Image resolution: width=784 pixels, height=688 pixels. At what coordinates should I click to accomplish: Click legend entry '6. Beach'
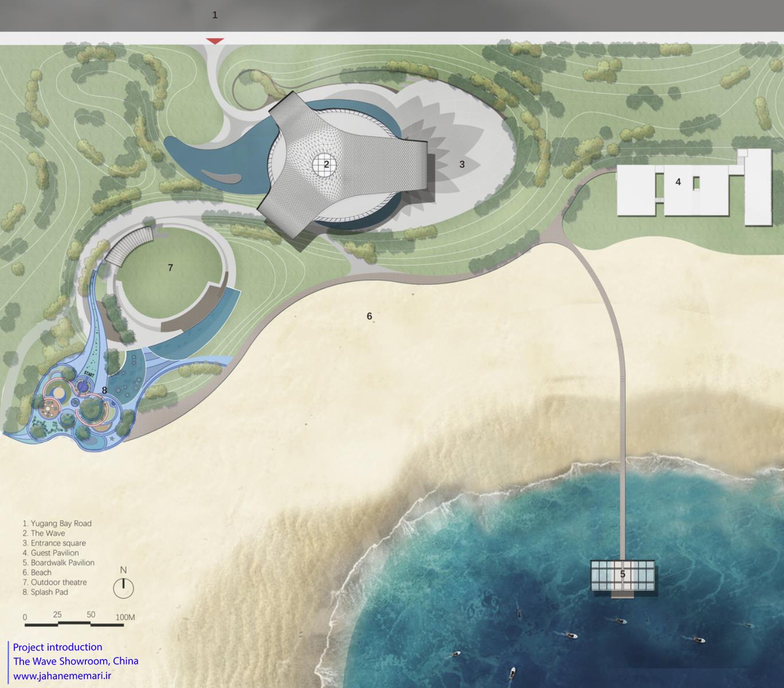37,572
